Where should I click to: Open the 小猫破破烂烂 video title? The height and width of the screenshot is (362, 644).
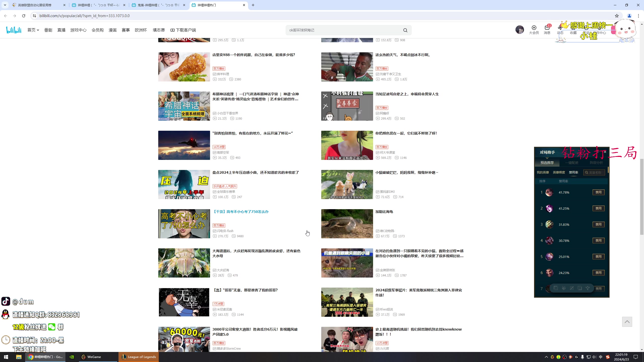click(407, 172)
